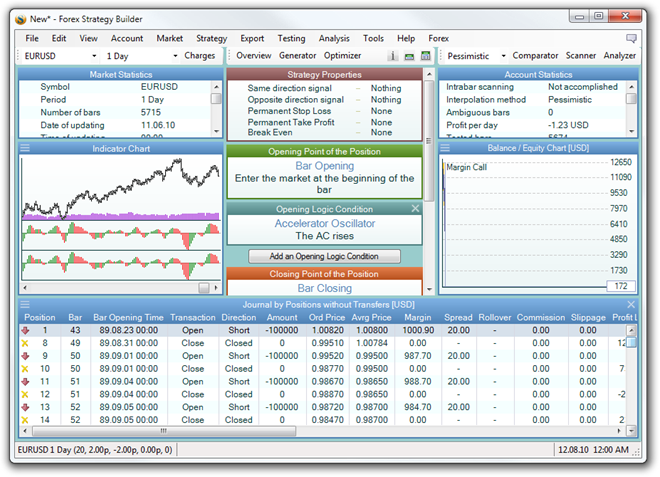Open the Pessimistic interpolation dropdown

[x=503, y=56]
